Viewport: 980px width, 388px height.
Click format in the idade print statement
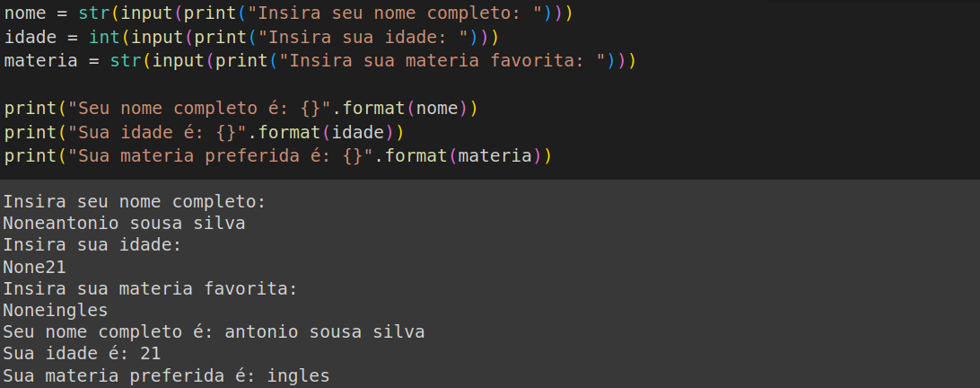point(289,132)
